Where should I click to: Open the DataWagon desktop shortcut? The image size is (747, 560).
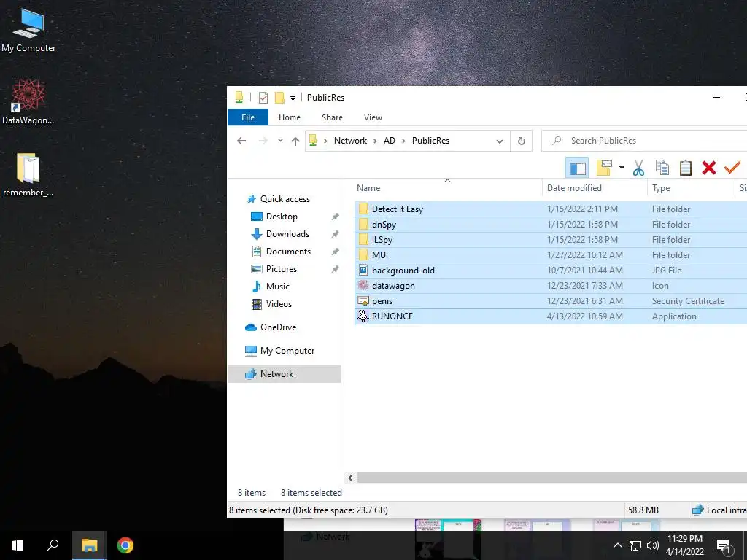28,102
